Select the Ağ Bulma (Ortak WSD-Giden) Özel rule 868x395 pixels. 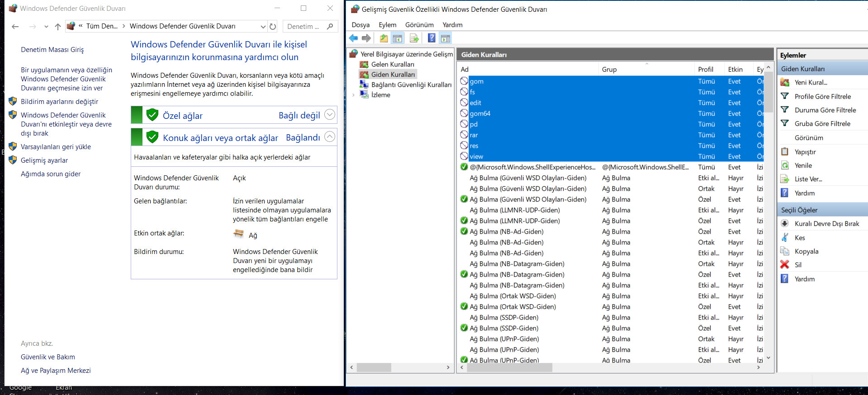click(x=611, y=306)
